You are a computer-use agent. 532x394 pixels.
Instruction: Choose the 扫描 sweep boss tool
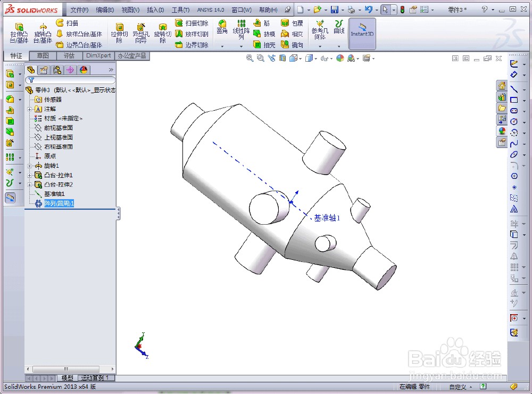(x=67, y=23)
